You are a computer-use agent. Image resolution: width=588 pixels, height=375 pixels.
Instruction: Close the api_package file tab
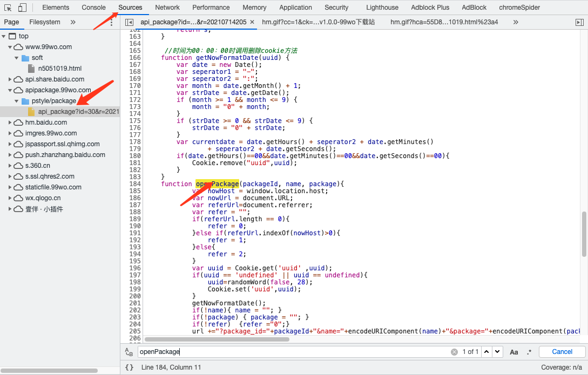pyautogui.click(x=252, y=22)
